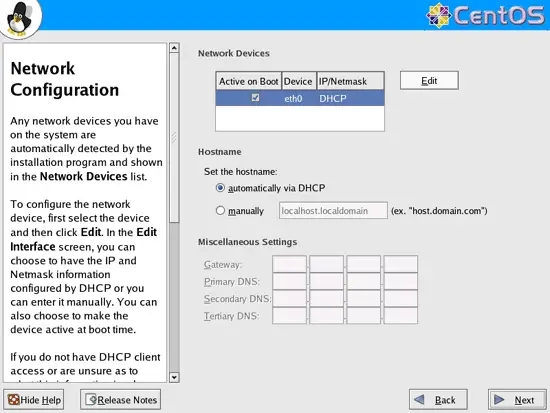
Task: Click the Hostname section label
Action: (220, 152)
